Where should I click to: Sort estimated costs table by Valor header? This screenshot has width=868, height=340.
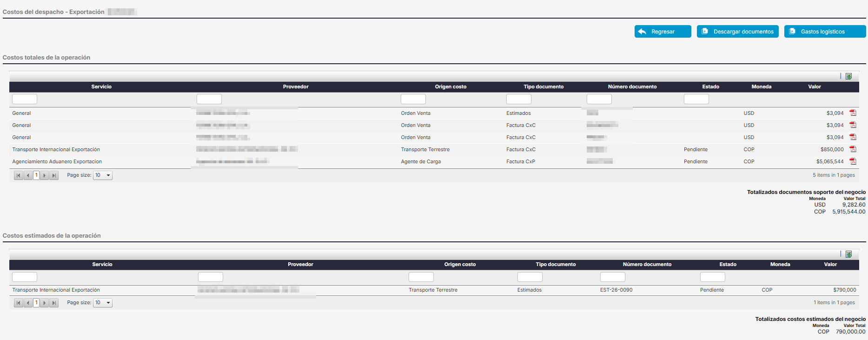[830, 265]
